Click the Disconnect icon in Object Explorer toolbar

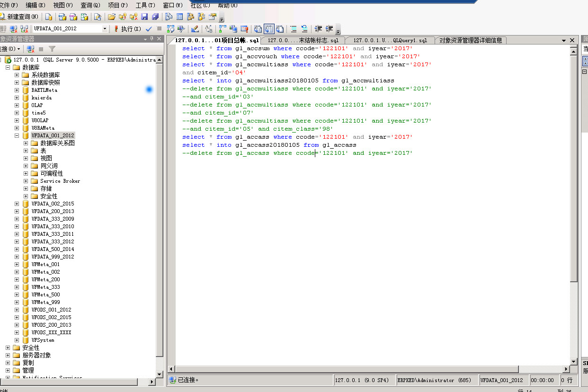[x=30, y=49]
